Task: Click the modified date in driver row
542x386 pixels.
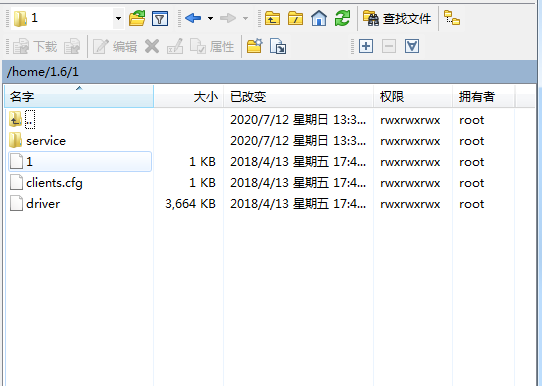Action: pyautogui.click(x=298, y=204)
